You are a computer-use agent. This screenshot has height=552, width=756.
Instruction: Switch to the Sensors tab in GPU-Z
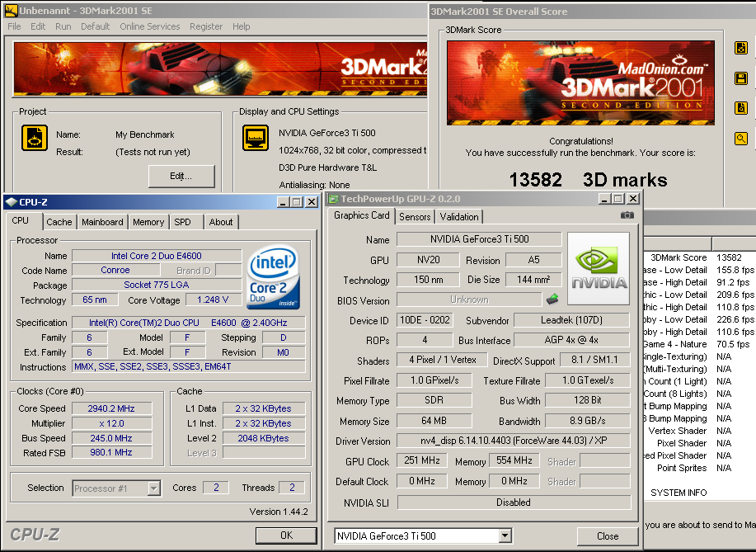[415, 217]
